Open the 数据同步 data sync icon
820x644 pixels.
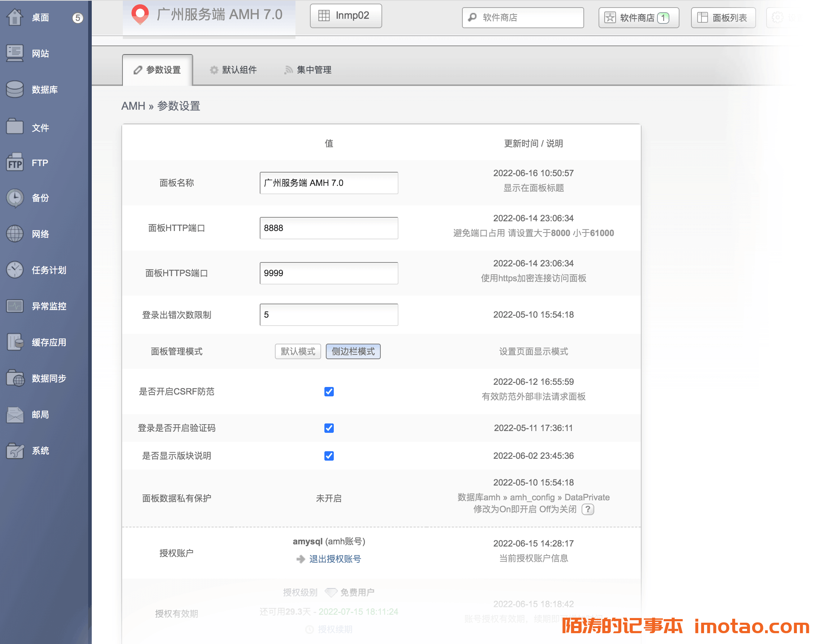click(x=15, y=378)
